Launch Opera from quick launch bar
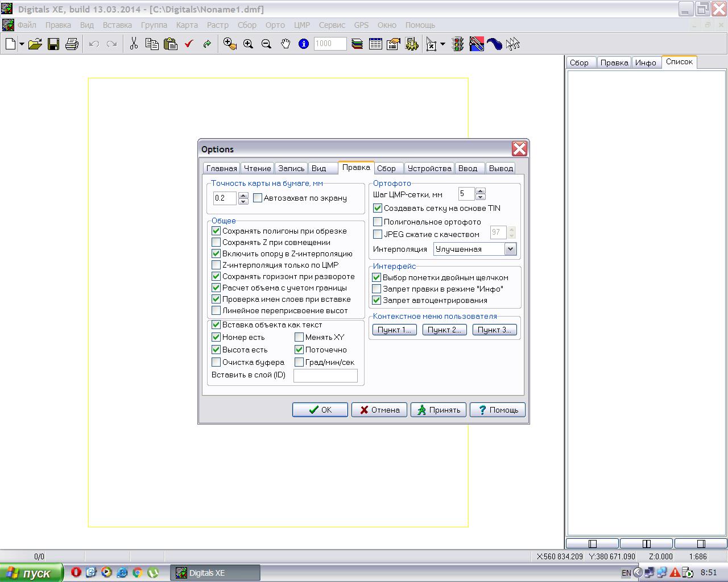The height and width of the screenshot is (582, 728). coord(76,572)
